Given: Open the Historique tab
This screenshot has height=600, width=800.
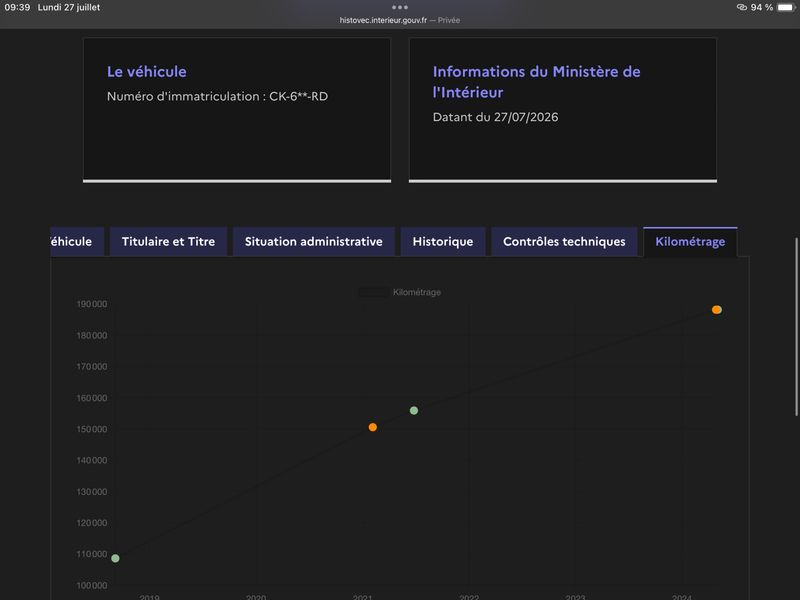Looking at the screenshot, I should point(443,242).
